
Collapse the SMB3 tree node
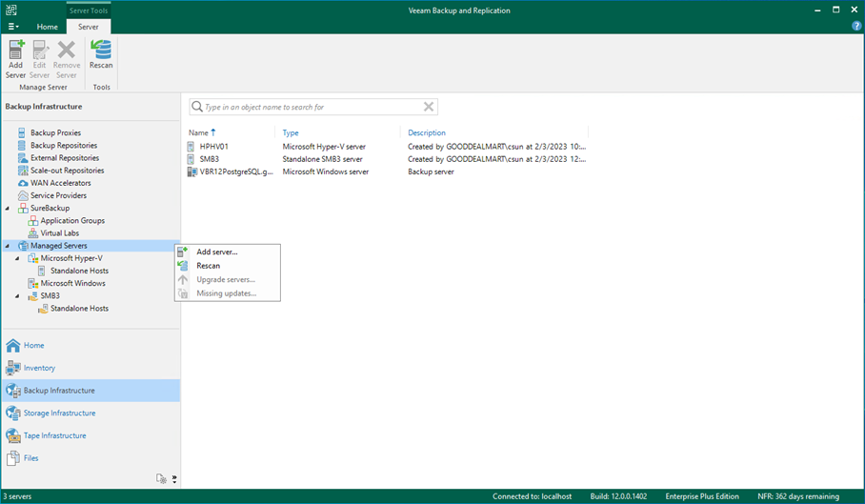click(17, 295)
